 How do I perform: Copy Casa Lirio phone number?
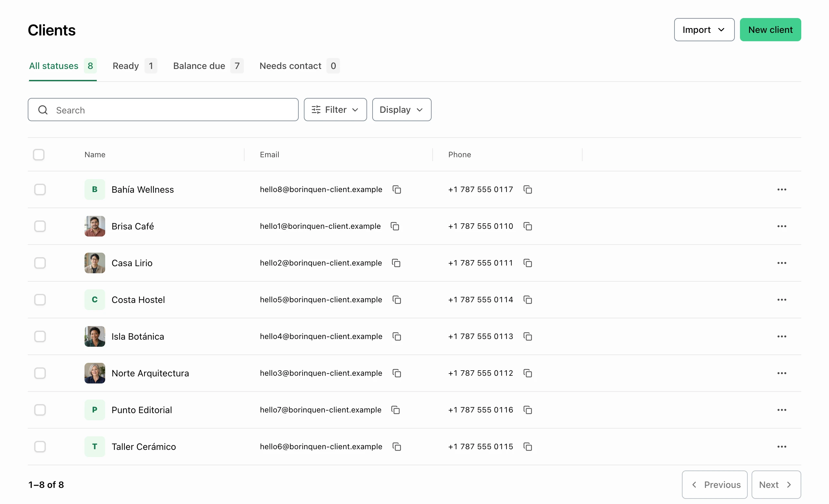click(x=527, y=263)
